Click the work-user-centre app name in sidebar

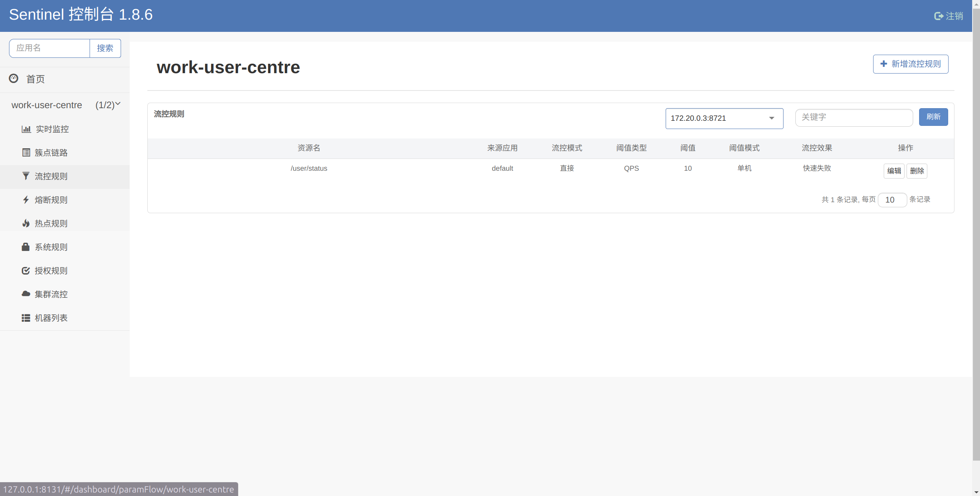click(x=47, y=105)
